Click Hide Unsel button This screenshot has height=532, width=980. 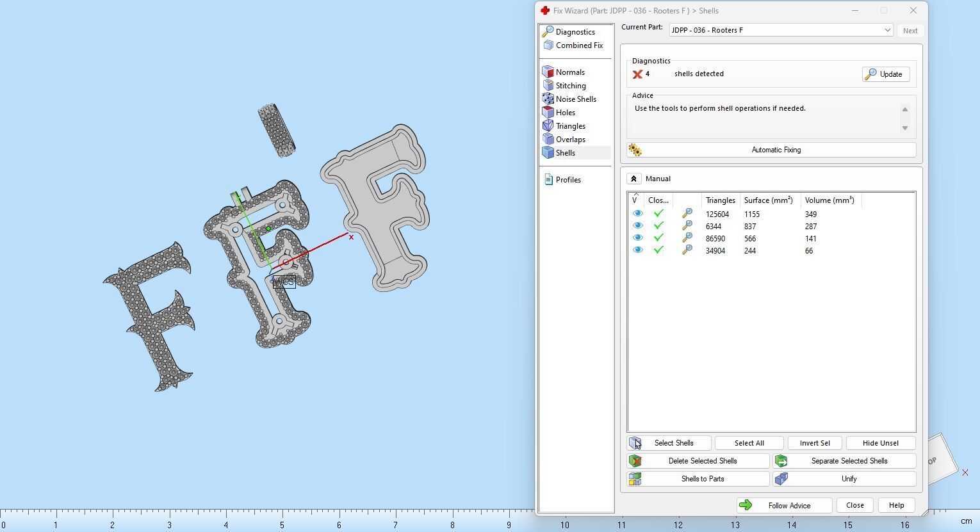880,443
